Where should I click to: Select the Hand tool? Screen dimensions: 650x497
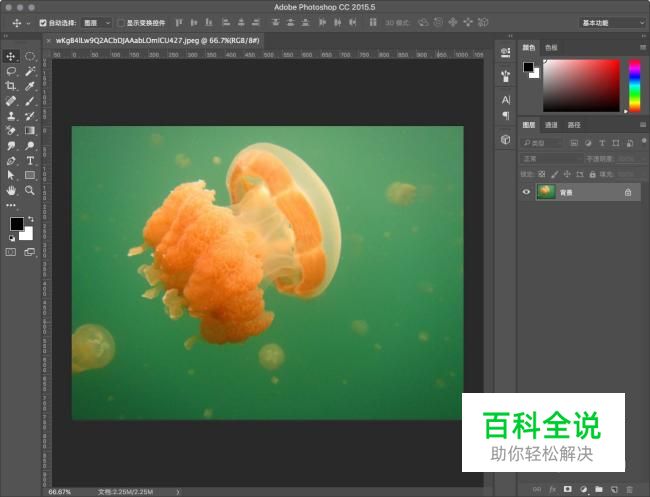point(11,189)
